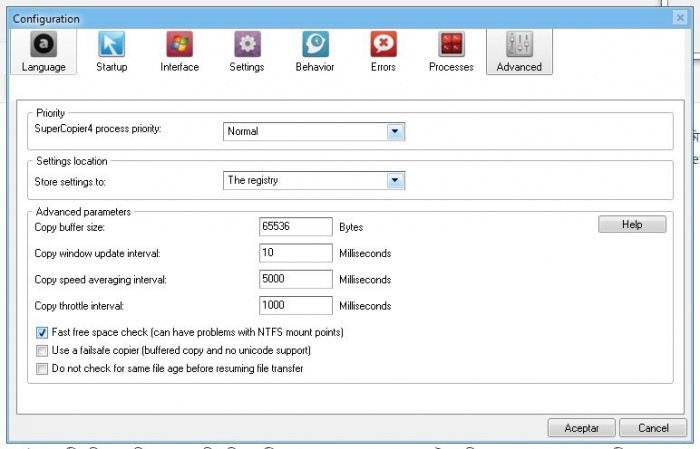Expand the process priority dropdown arrow
Screen dimensions: 700x449
click(x=395, y=132)
